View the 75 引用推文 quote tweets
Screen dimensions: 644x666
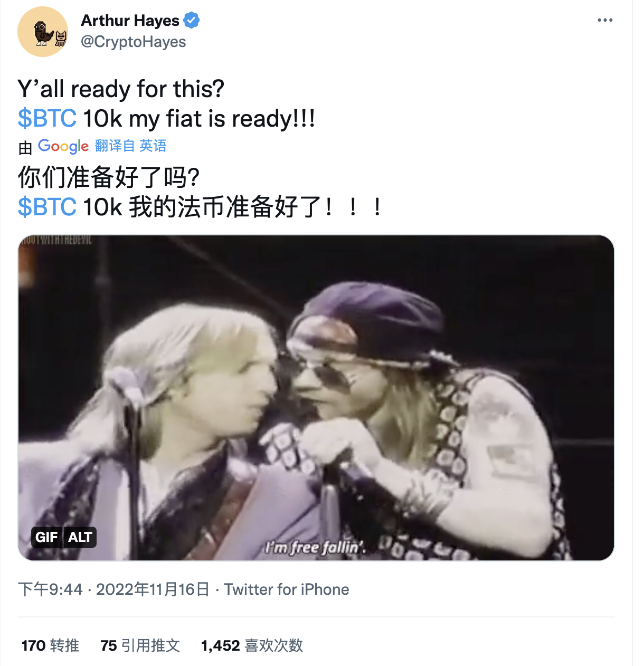click(x=140, y=645)
